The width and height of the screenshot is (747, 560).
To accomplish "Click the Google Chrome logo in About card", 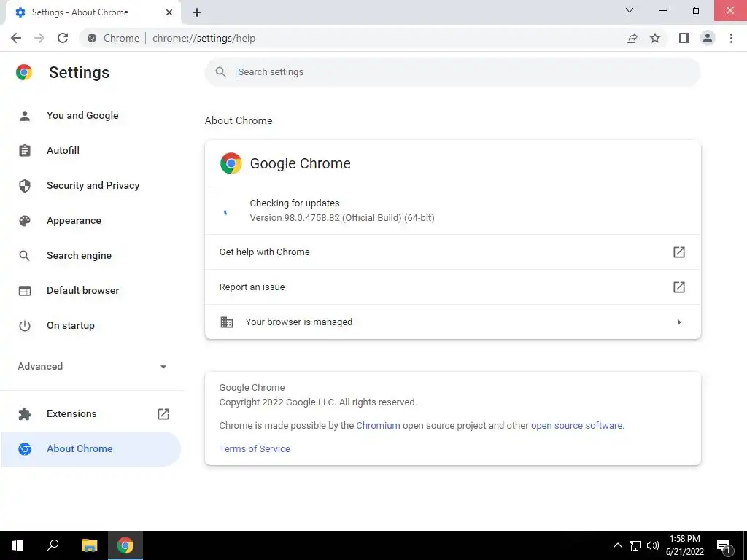I will (231, 163).
